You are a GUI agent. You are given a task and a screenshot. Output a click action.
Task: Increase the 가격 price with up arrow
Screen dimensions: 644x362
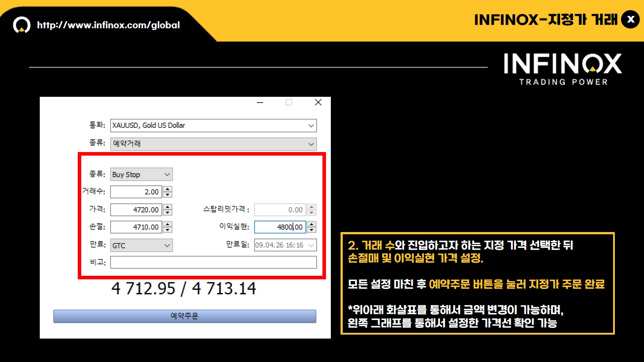167,207
